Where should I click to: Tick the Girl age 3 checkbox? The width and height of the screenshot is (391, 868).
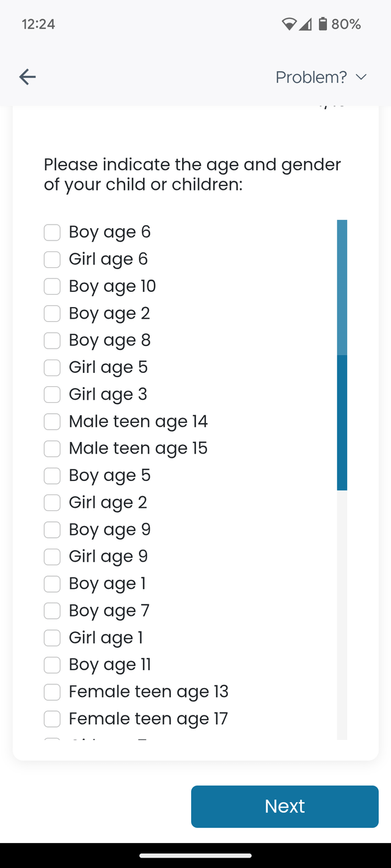point(52,394)
